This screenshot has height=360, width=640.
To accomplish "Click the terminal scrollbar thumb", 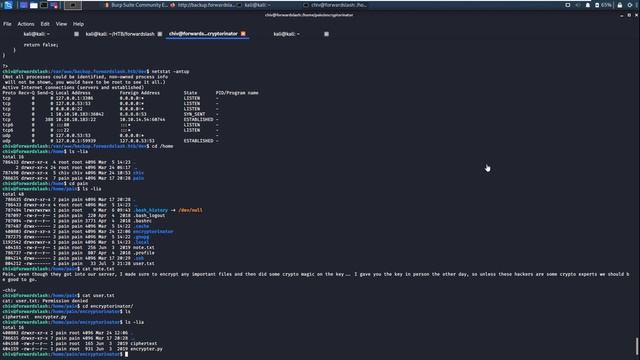I will pyautogui.click(x=637, y=346).
